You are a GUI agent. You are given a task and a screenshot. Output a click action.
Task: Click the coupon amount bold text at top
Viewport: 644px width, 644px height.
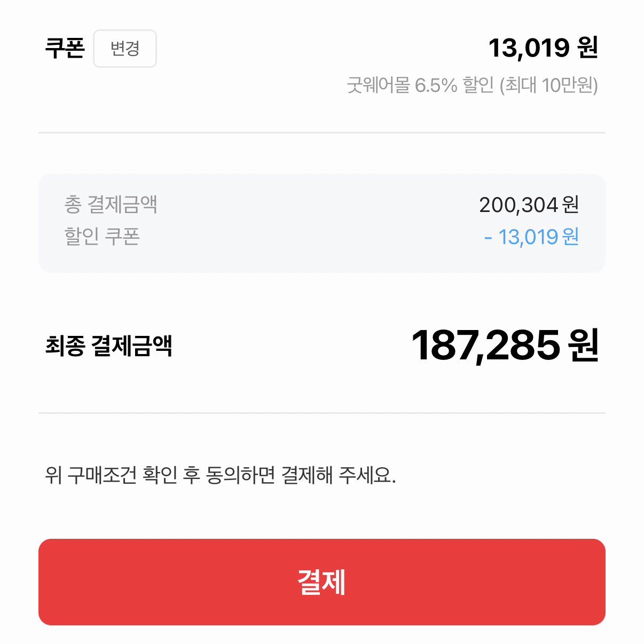pos(544,47)
